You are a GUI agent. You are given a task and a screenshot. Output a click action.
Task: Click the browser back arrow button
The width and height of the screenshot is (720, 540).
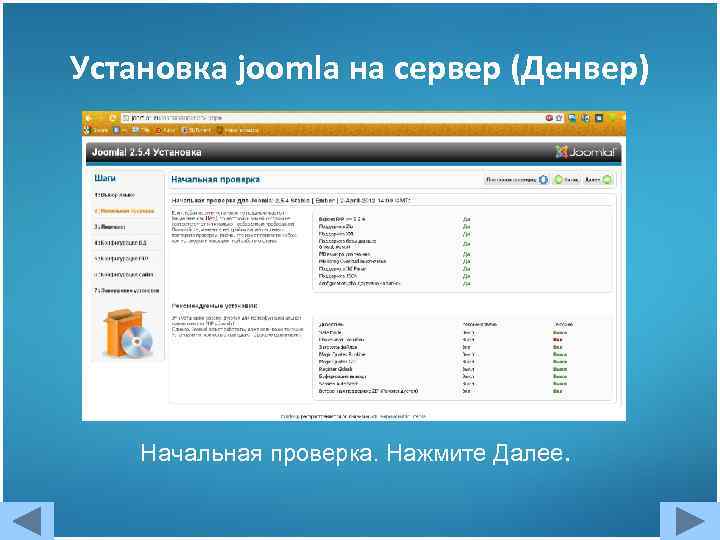tap(89, 118)
